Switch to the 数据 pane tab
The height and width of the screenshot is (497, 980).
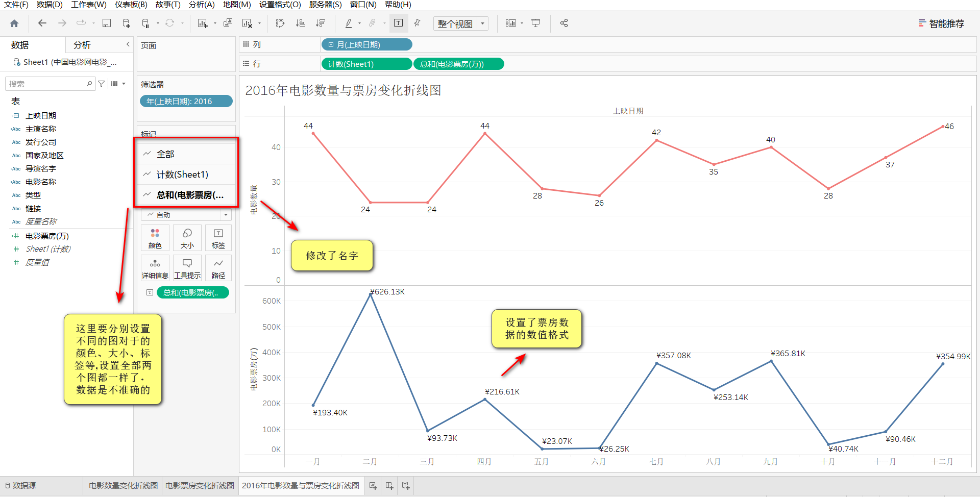[x=20, y=45]
